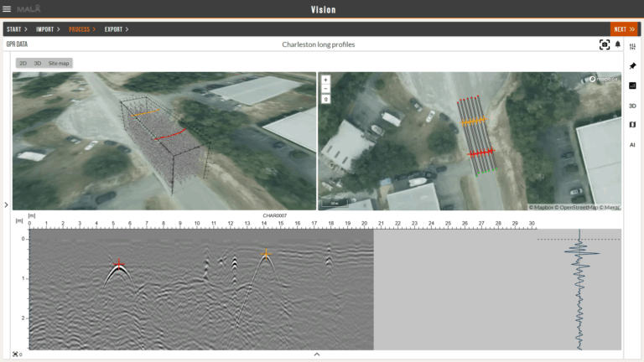Screen dimensions: 644x362
Task: Toggle the Site map view button
Action: pyautogui.click(x=59, y=63)
